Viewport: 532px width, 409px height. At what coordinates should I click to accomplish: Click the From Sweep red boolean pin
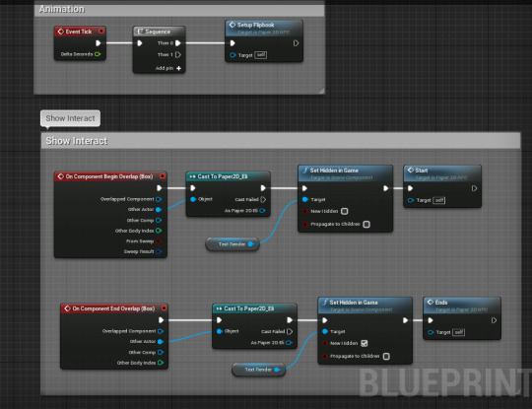coord(159,241)
